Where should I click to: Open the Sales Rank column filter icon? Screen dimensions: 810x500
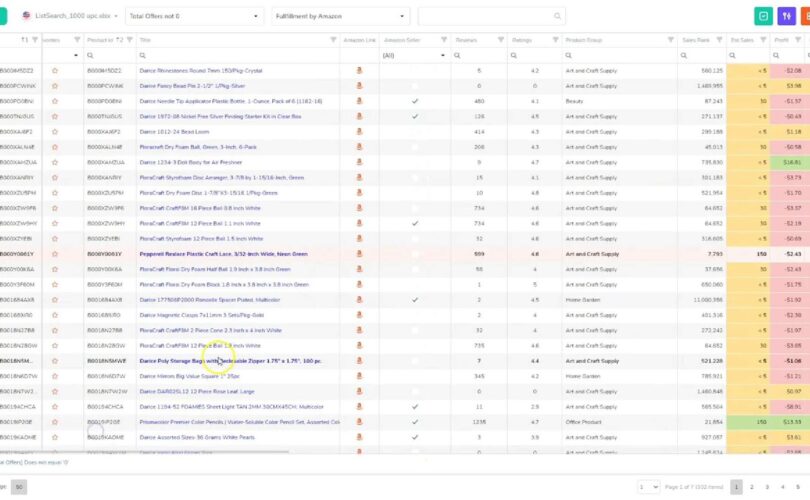719,40
